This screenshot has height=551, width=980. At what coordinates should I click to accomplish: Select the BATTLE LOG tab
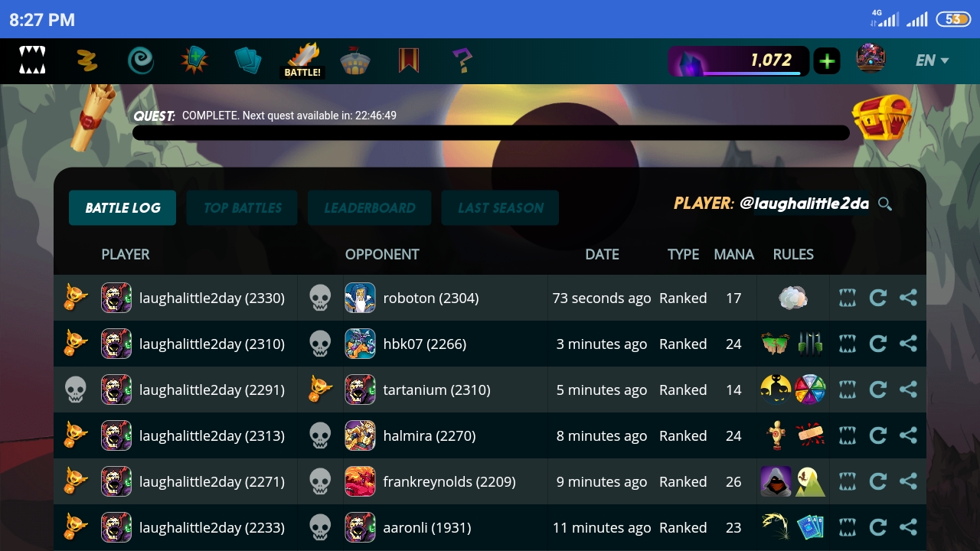(x=122, y=208)
